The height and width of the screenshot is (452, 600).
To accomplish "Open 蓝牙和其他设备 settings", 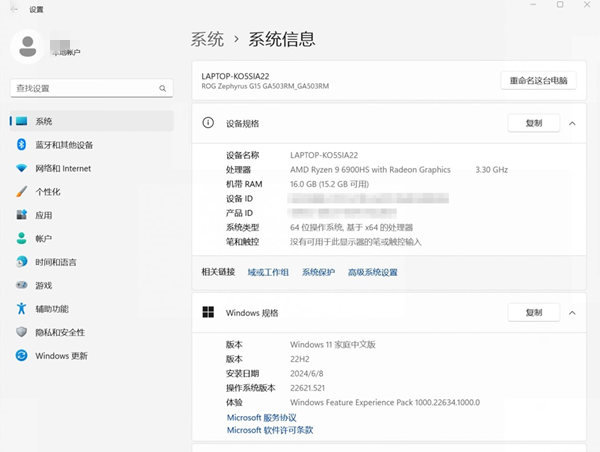I will pos(92,145).
